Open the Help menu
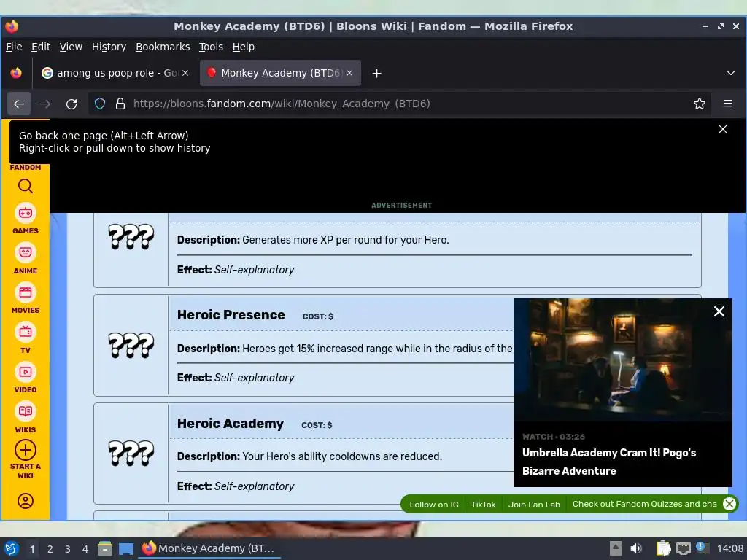747x560 pixels. click(x=244, y=47)
